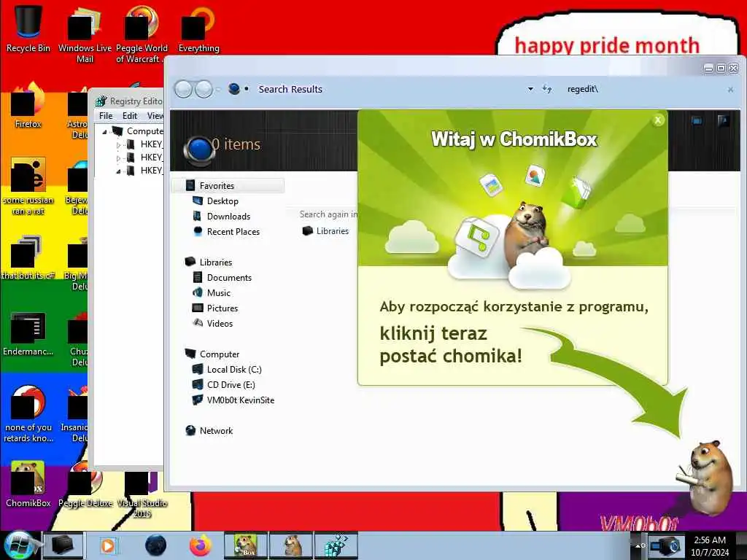Select Desktop under Favorites
This screenshot has width=747, height=560.
click(222, 201)
